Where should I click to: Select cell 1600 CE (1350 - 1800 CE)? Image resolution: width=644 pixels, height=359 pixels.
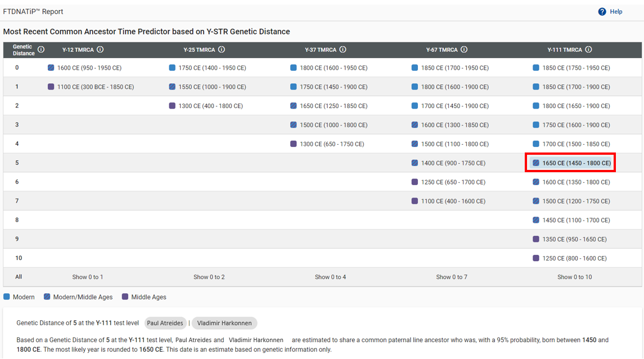571,182
